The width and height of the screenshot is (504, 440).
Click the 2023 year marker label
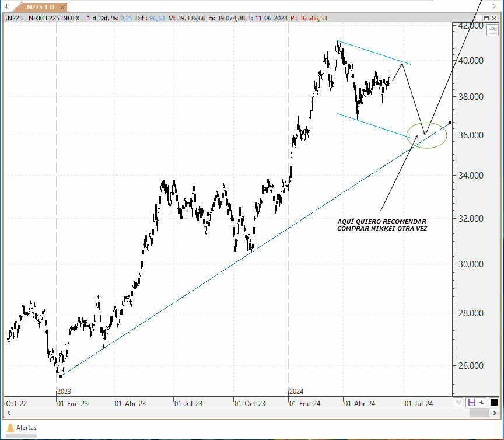click(64, 392)
